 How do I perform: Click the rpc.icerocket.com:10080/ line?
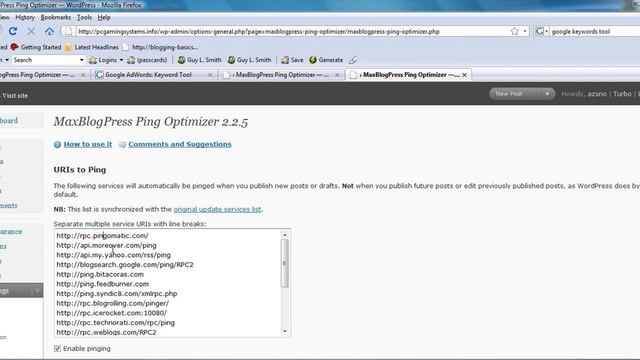[111, 313]
